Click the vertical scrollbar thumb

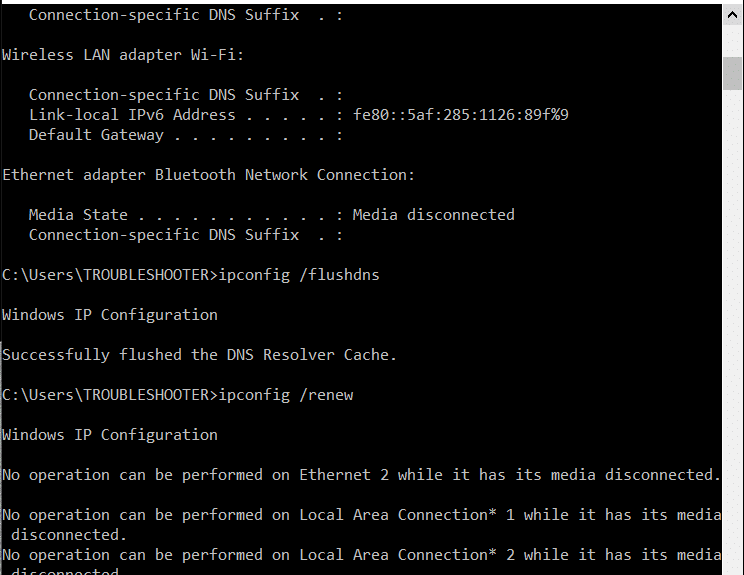tap(733, 73)
